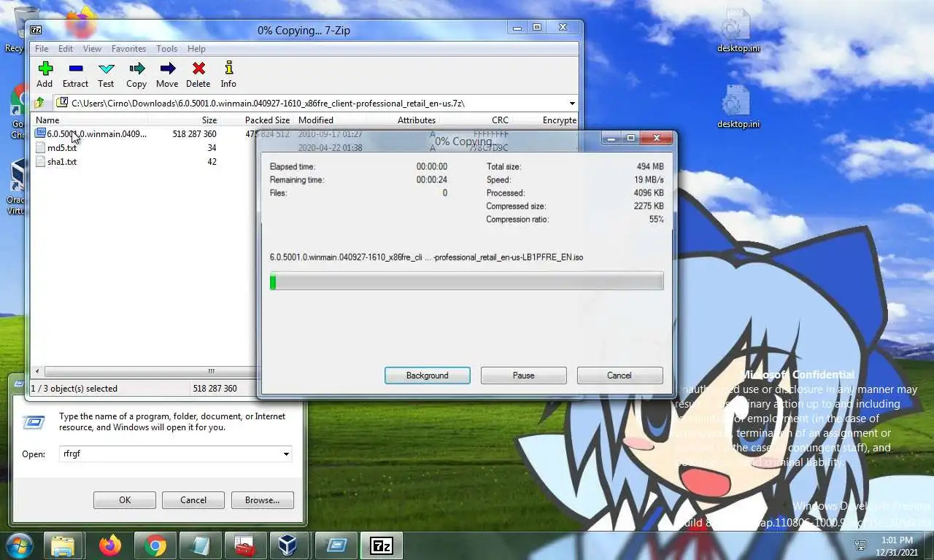Click the green copying progress bar
934x560 pixels.
tap(467, 281)
